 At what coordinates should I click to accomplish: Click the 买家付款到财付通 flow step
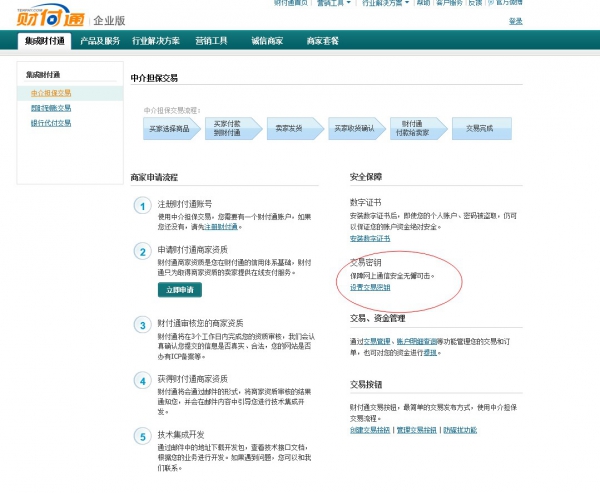pos(233,129)
